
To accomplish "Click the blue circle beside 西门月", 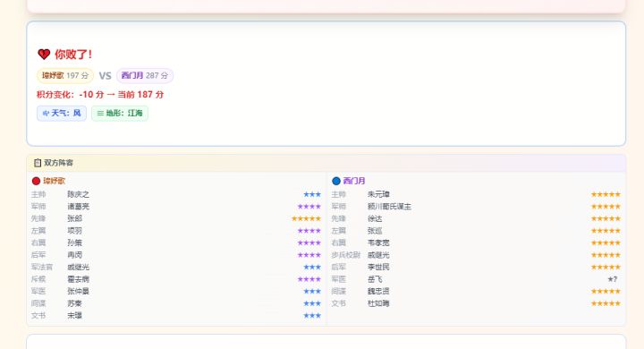I will [336, 181].
